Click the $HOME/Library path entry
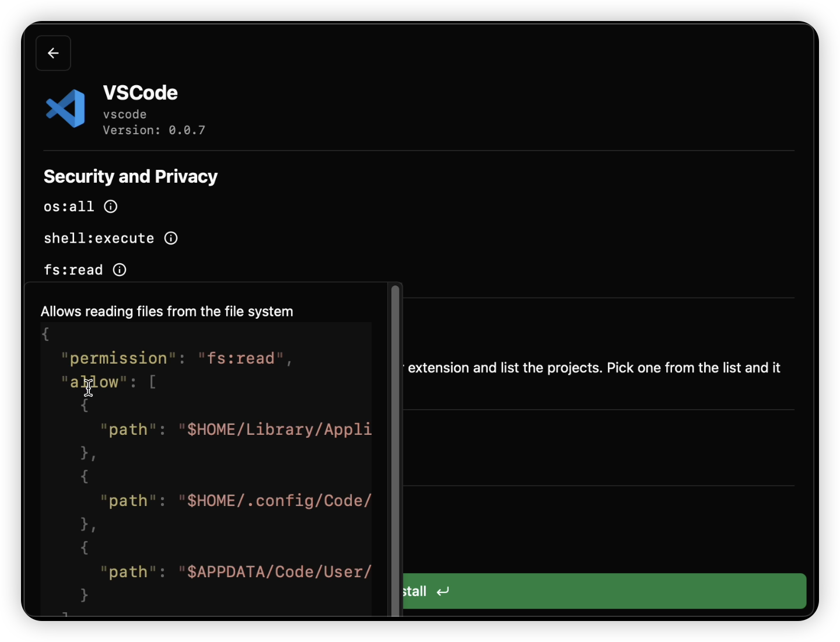 coord(279,430)
